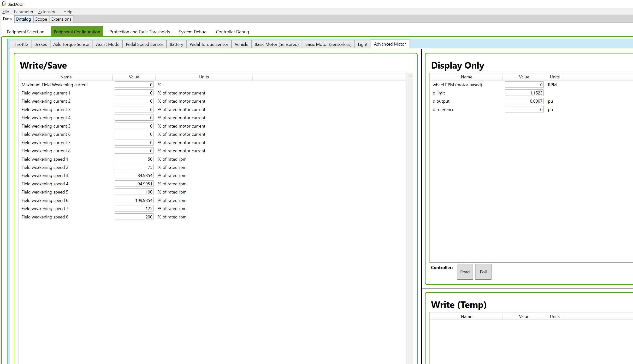The height and width of the screenshot is (364, 633).
Task: Click Units column header in Write/Save table
Action: tap(204, 77)
